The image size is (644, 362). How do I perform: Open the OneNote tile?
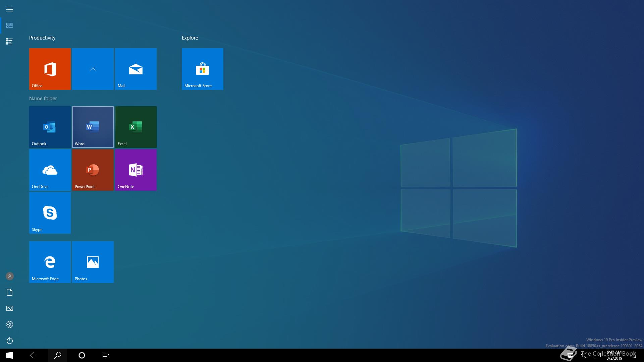click(x=136, y=170)
